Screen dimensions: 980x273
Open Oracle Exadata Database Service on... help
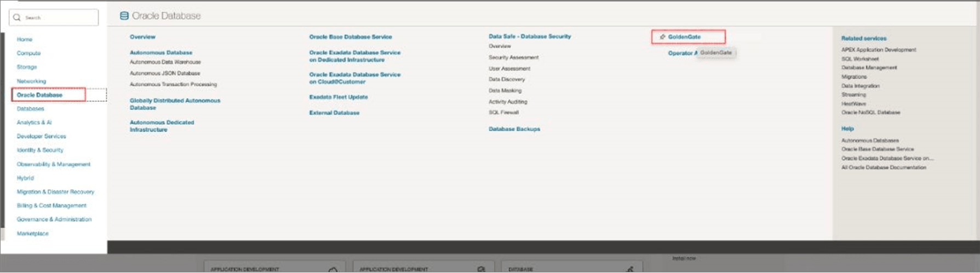(x=887, y=158)
